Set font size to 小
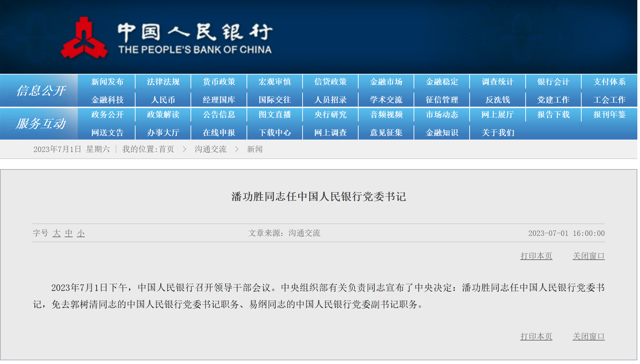 pyautogui.click(x=81, y=233)
